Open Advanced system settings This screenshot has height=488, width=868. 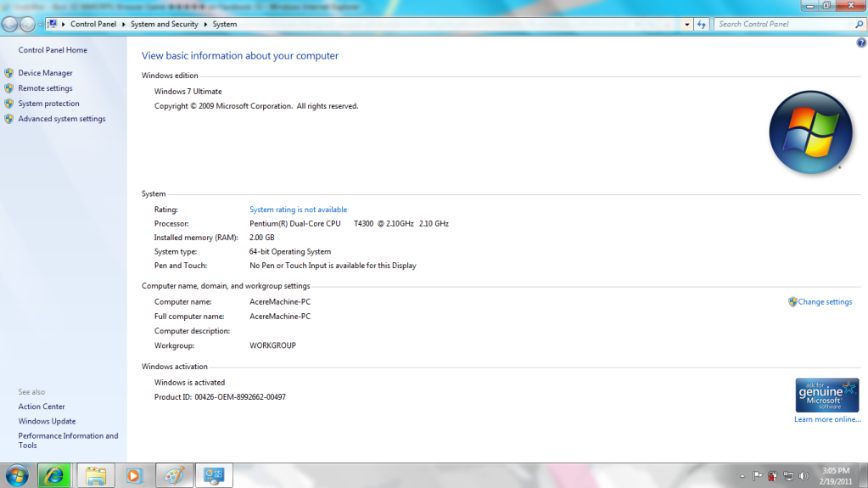[61, 119]
